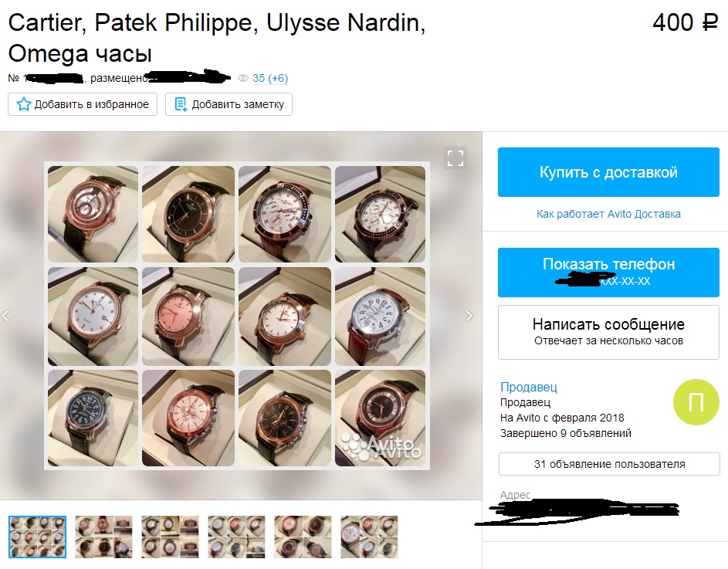Click Купить с доставкой button
This screenshot has height=569, width=728.
pos(608,172)
